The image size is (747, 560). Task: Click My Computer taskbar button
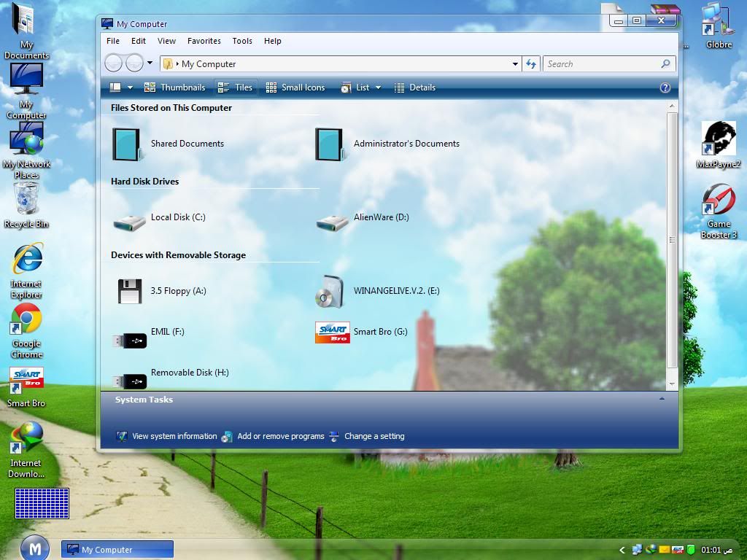[x=117, y=550]
